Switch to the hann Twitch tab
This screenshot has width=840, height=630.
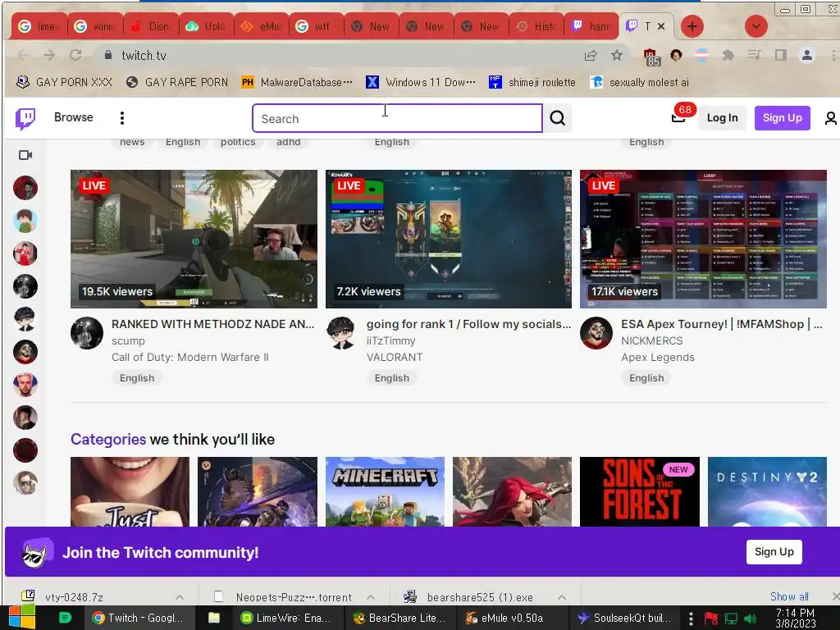tap(592, 26)
